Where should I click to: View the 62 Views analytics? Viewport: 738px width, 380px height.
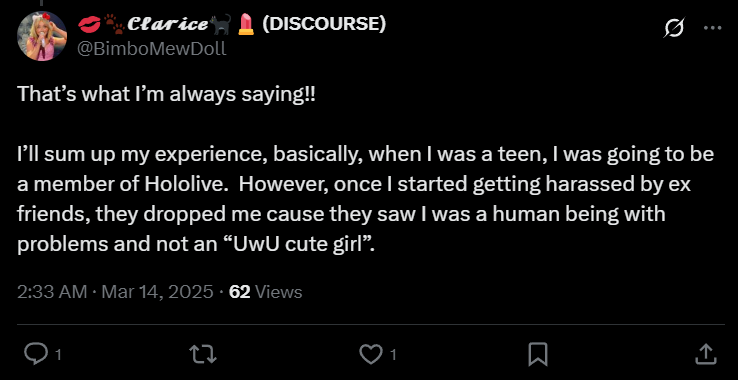[x=265, y=292]
